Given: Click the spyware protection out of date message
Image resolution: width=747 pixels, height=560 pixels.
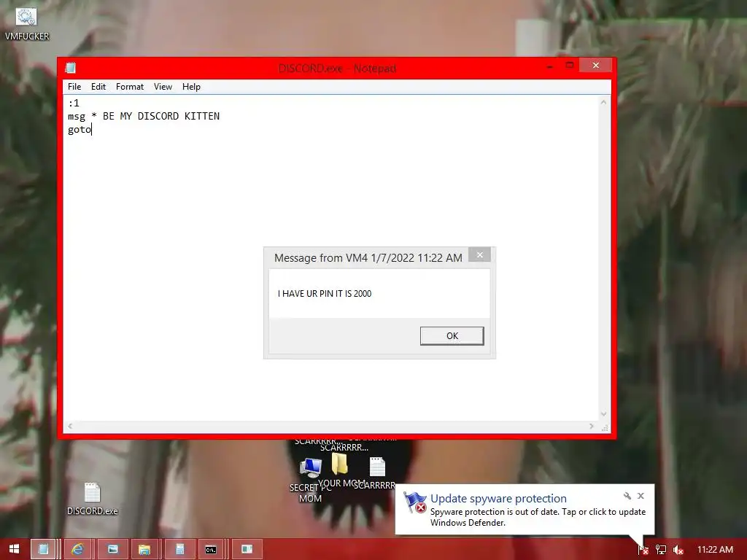Looking at the screenshot, I should pos(538,517).
